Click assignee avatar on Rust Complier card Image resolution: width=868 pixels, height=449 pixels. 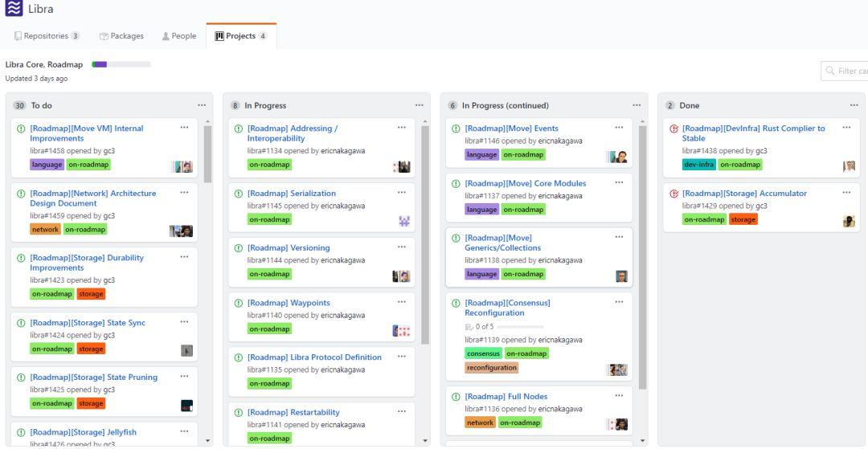point(849,166)
